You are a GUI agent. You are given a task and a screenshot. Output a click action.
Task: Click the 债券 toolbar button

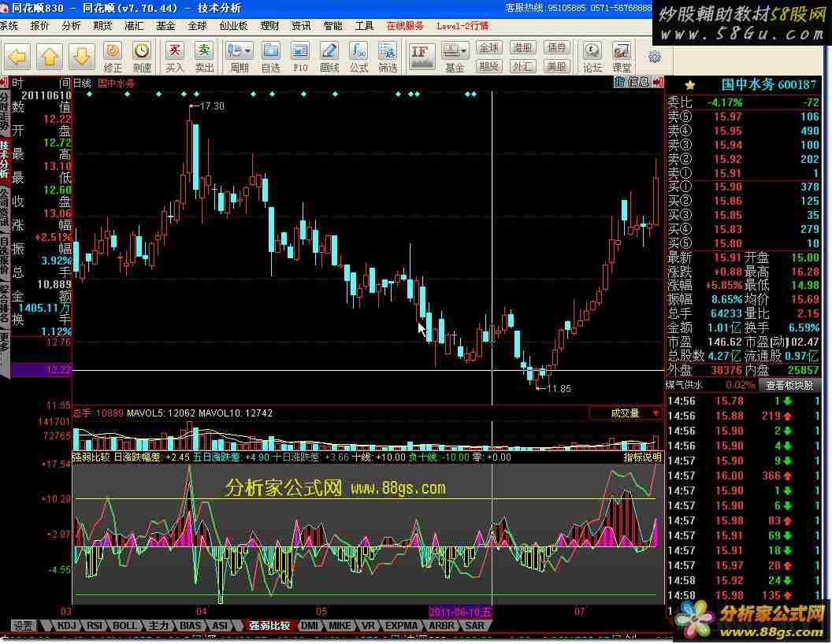click(556, 48)
